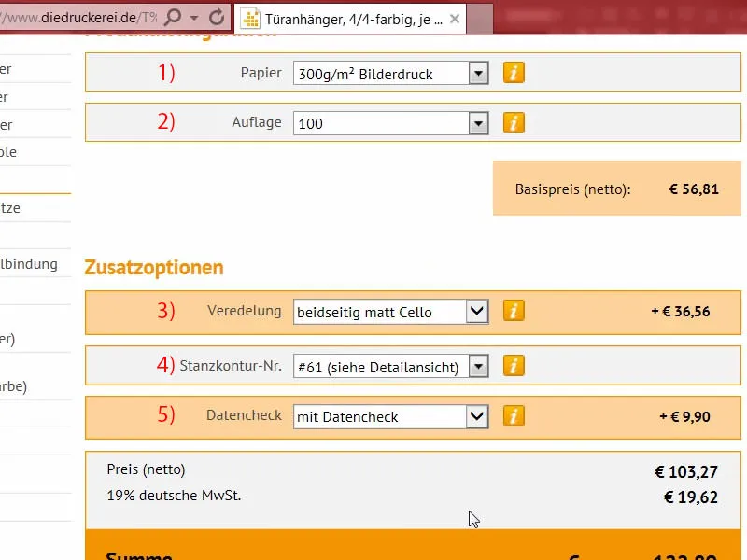Select the Türanhänger, 4/4-farbig tab
The image size is (747, 560).
[x=350, y=19]
